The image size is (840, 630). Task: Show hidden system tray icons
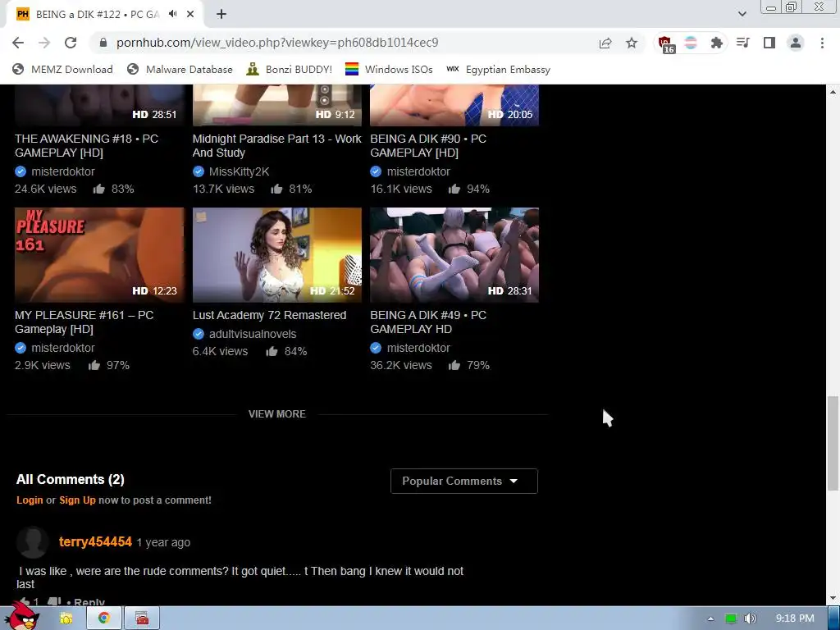(x=711, y=619)
